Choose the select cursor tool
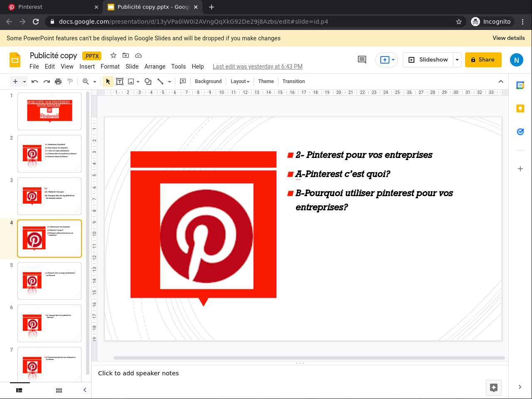The width and height of the screenshot is (532, 399). point(108,81)
